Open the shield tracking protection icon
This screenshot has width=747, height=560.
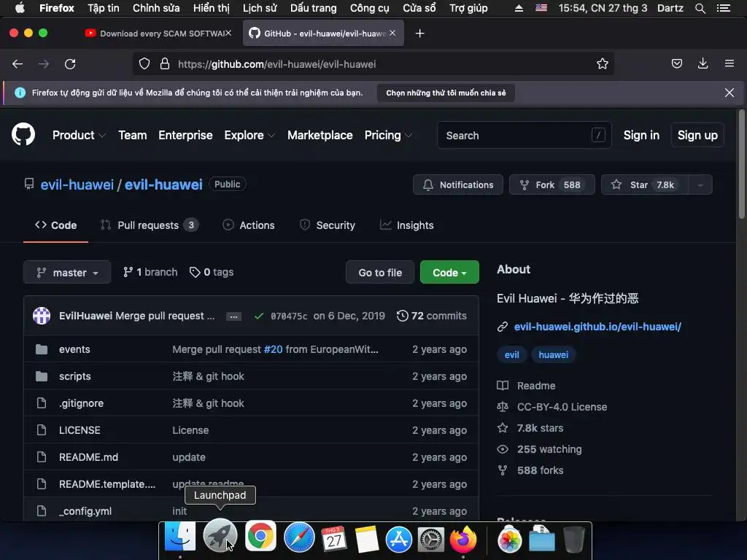[144, 64]
